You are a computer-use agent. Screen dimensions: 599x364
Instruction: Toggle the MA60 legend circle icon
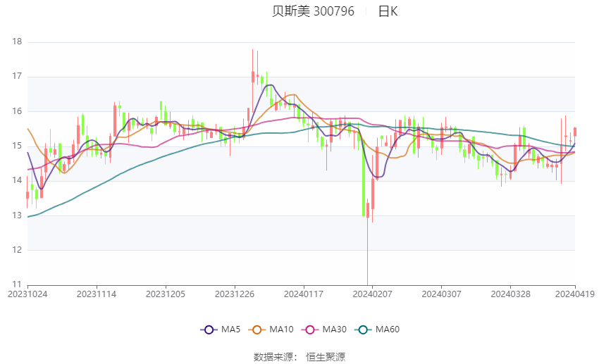tap(363, 330)
